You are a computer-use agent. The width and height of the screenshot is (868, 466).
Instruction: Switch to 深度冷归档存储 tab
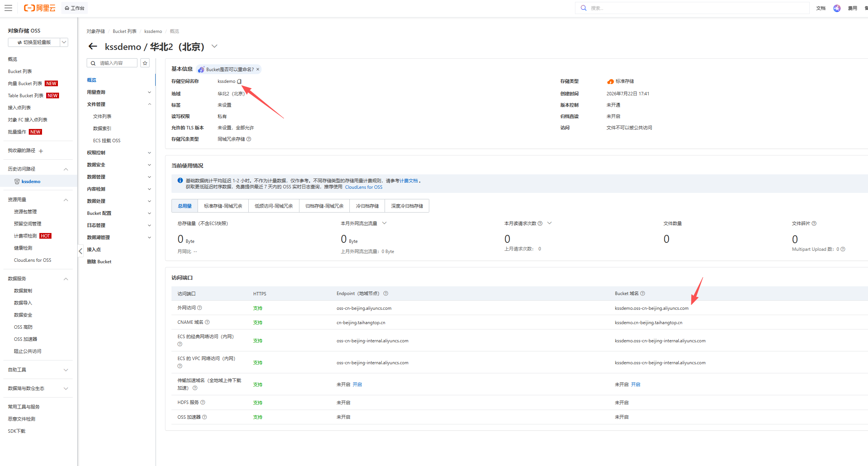coord(407,206)
